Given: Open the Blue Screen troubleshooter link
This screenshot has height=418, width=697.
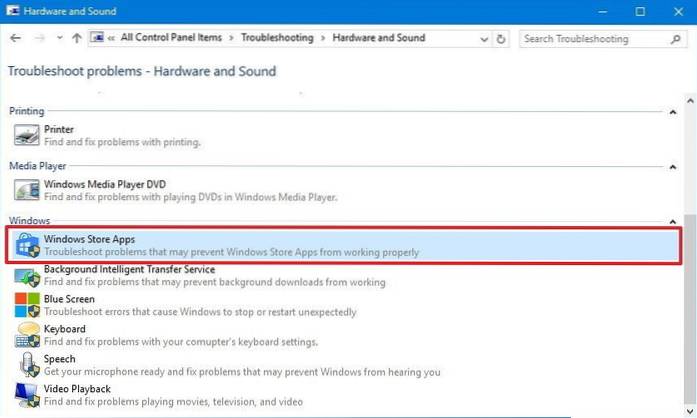Looking at the screenshot, I should point(69,299).
